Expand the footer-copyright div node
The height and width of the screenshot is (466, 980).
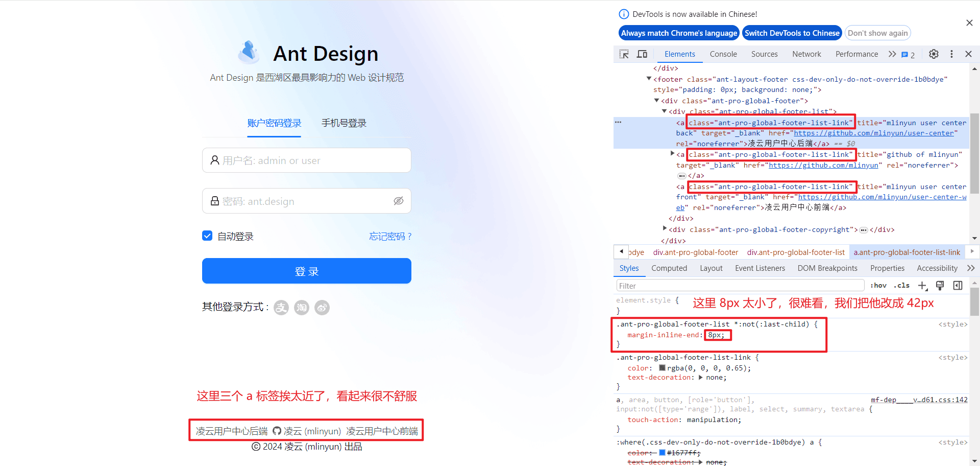click(x=665, y=228)
